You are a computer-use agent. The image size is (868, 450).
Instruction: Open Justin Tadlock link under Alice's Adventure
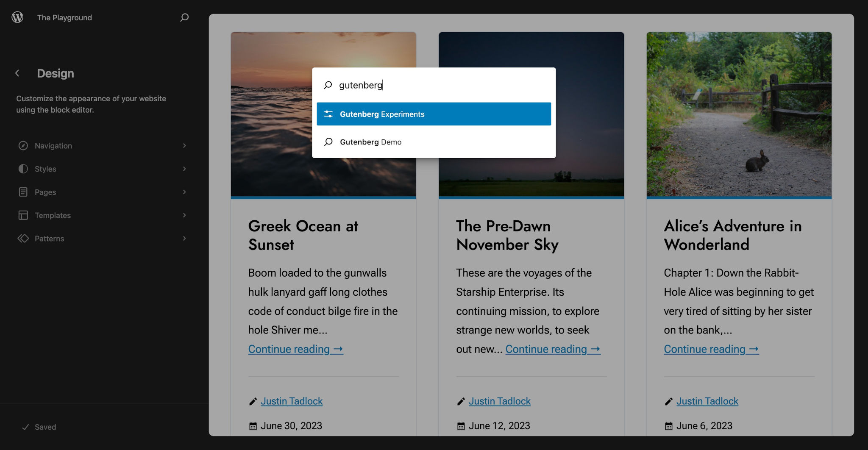click(707, 401)
